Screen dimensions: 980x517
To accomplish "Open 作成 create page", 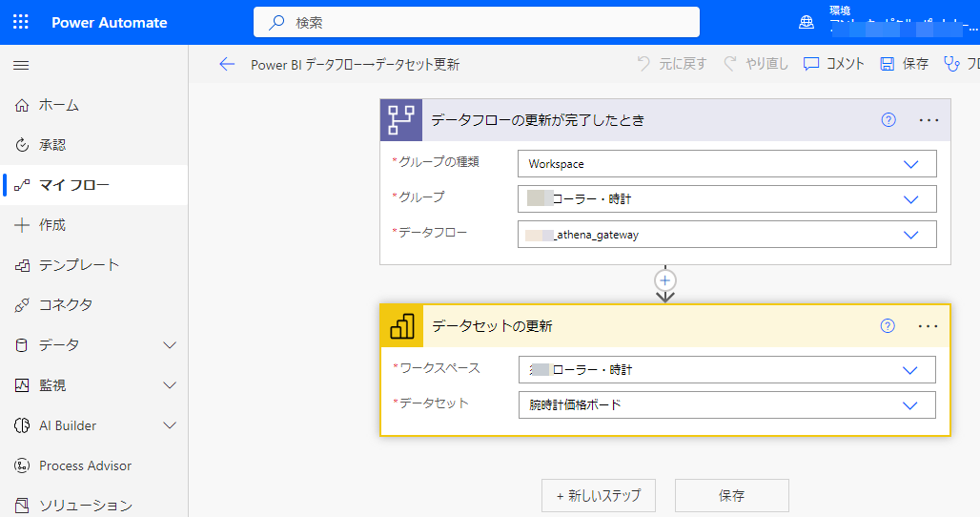I will [93, 225].
